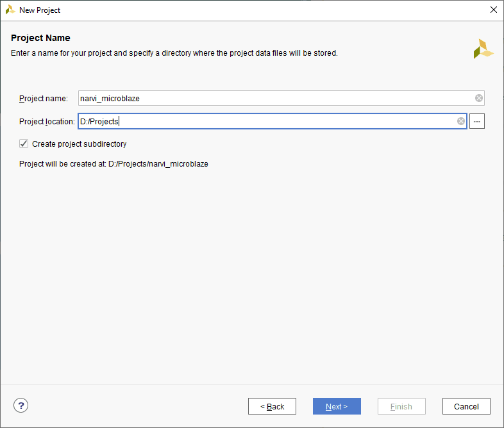Click the Create project subdirectory label
Screen dimensions: 504x428
tap(79, 144)
